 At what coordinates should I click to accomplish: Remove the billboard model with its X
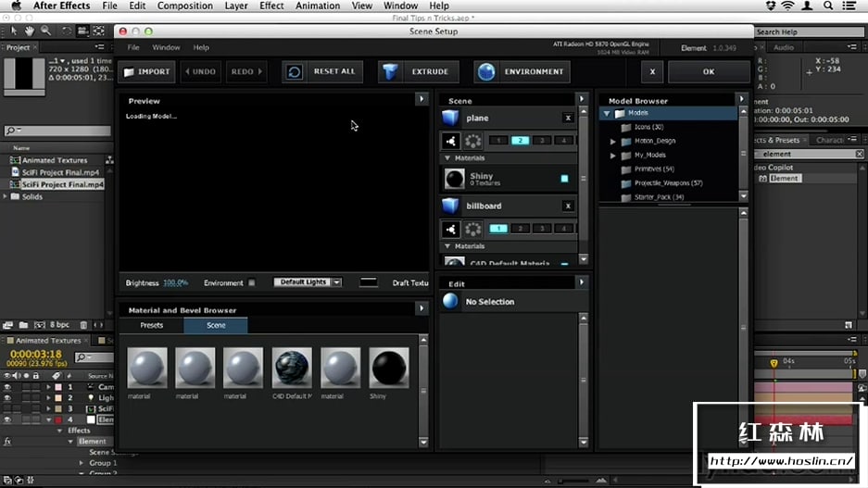[568, 206]
